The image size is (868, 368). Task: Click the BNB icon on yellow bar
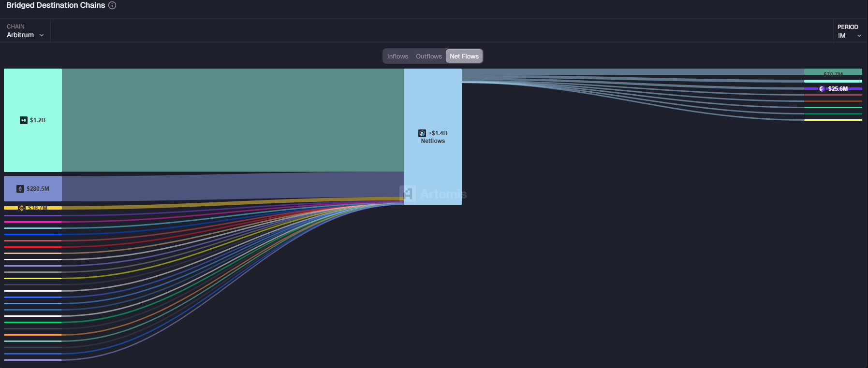21,208
